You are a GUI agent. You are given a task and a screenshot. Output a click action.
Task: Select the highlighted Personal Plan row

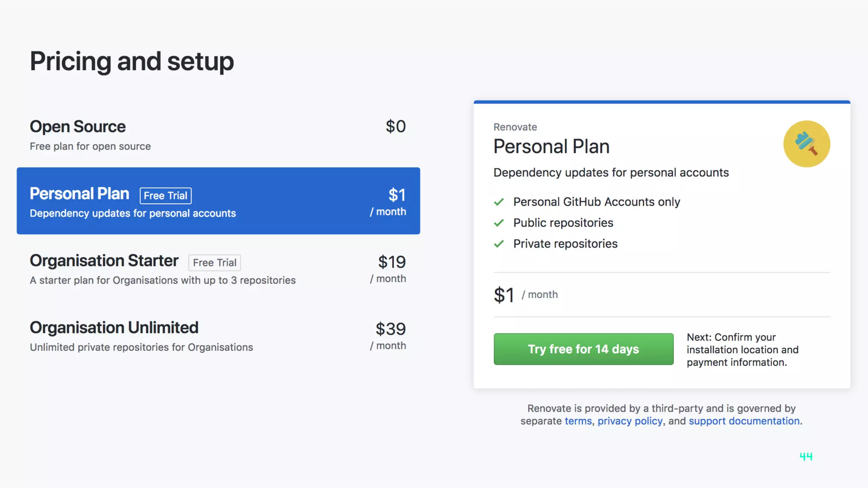coord(218,201)
